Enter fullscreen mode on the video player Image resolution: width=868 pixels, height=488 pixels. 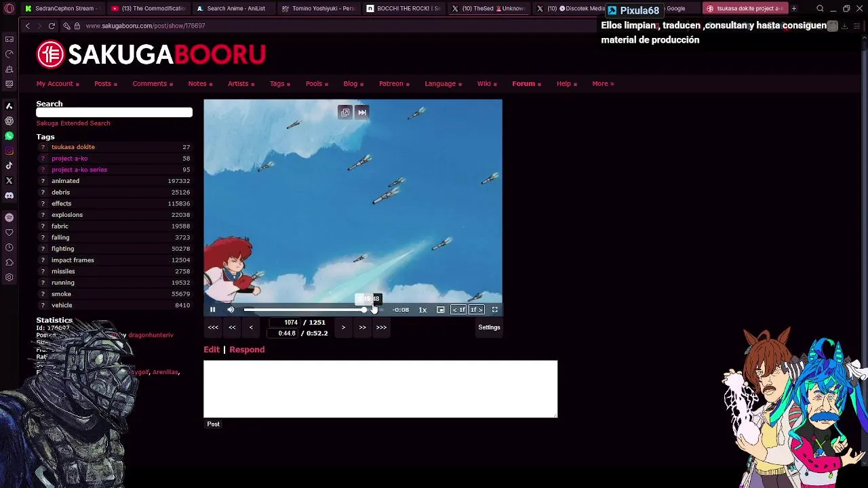495,310
